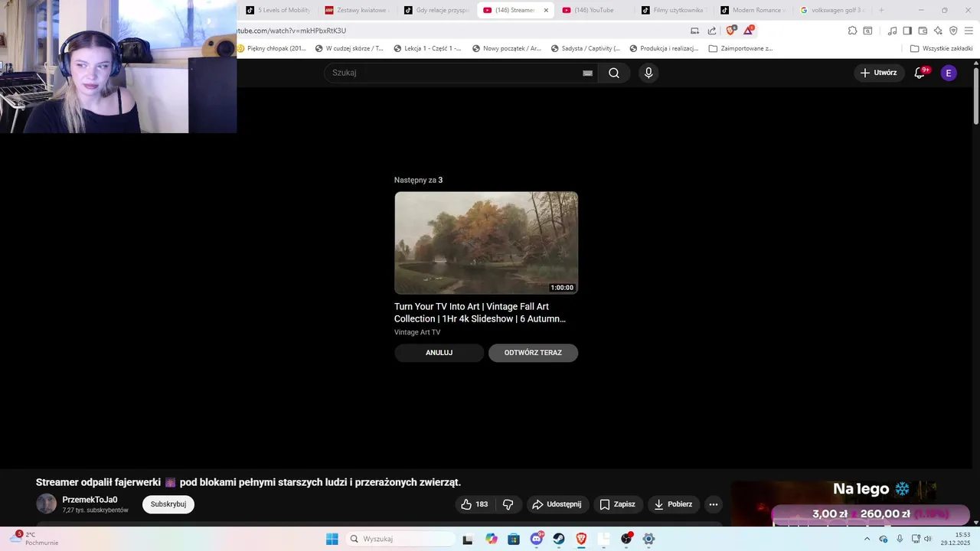This screenshot has width=980, height=551.
Task: Open the account avatar menu 'E'
Action: [x=949, y=73]
